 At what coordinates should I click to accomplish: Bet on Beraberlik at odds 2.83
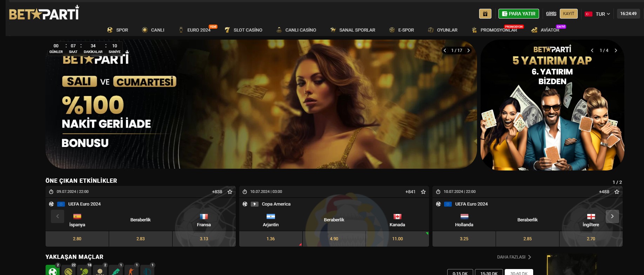pyautogui.click(x=141, y=239)
